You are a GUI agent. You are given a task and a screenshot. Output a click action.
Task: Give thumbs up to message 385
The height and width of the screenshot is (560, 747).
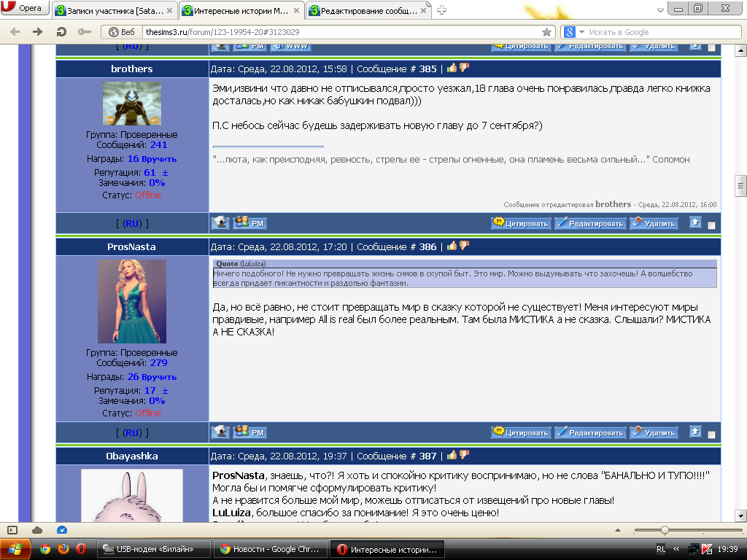pyautogui.click(x=452, y=68)
